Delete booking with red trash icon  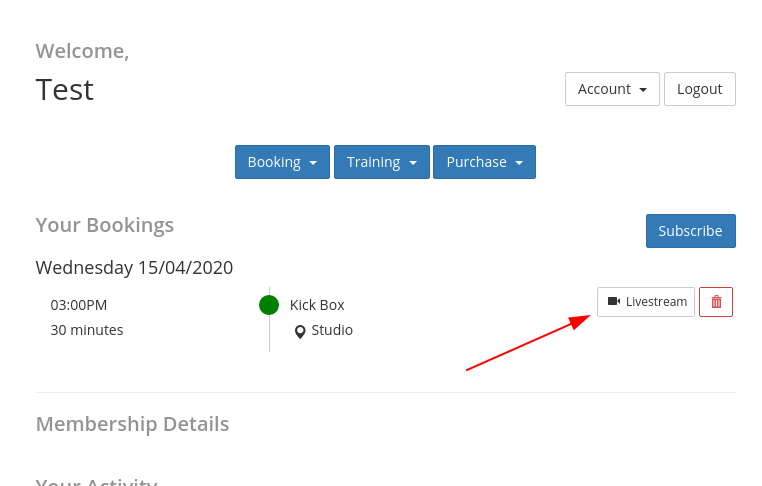point(716,302)
